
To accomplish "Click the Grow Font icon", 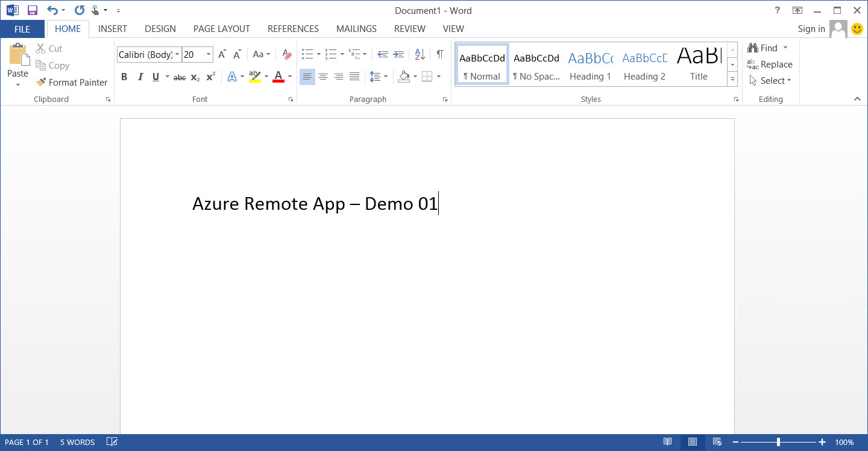I will (x=222, y=55).
